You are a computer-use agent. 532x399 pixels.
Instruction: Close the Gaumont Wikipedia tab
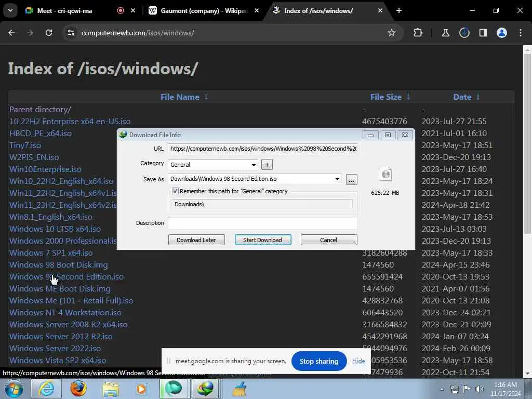coord(257,10)
